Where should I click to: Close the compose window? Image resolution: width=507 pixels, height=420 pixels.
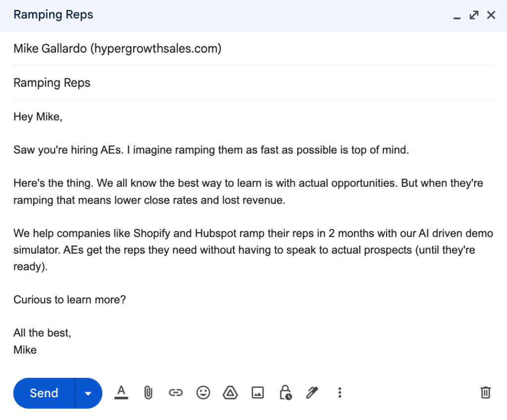[x=491, y=15]
